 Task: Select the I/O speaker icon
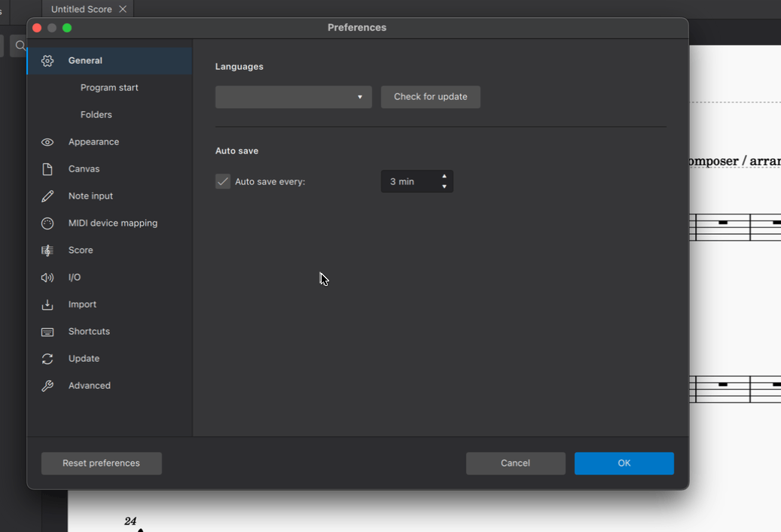[x=47, y=277]
